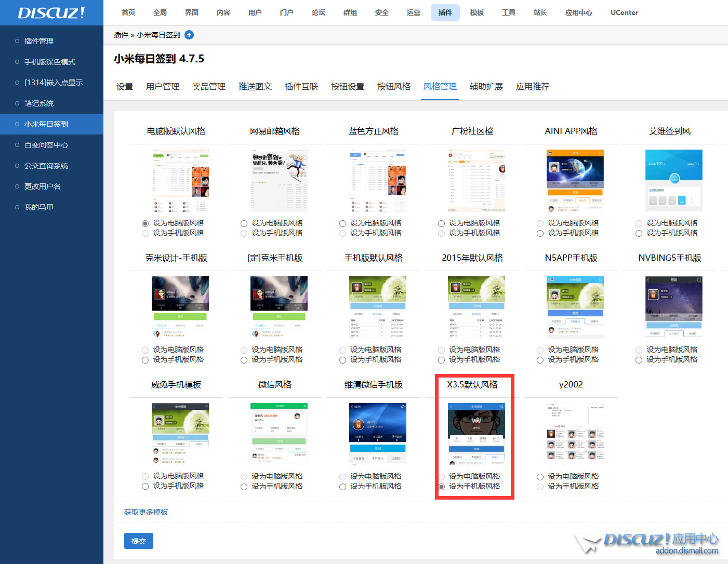This screenshot has width=728, height=564.
Task: Open the 插件 top menu
Action: (445, 12)
